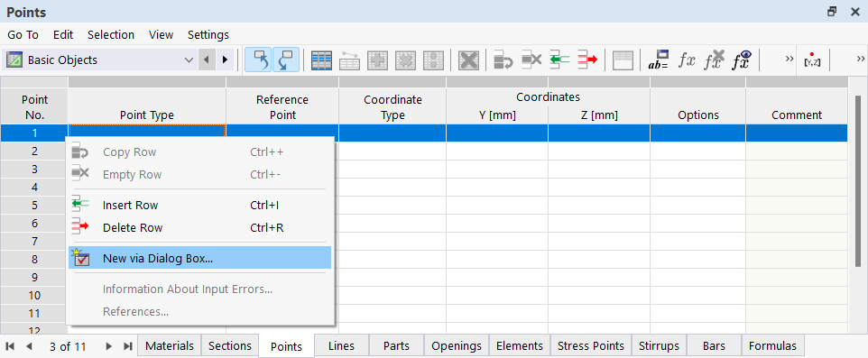Click the grayed cross-grid toolbar icon
The image size is (868, 358).
406,60
